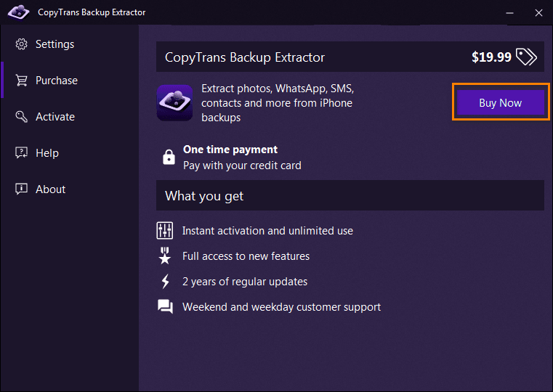Viewport: 553px width, 392px height.
Task: Click the Activate key icon
Action: coord(22,117)
